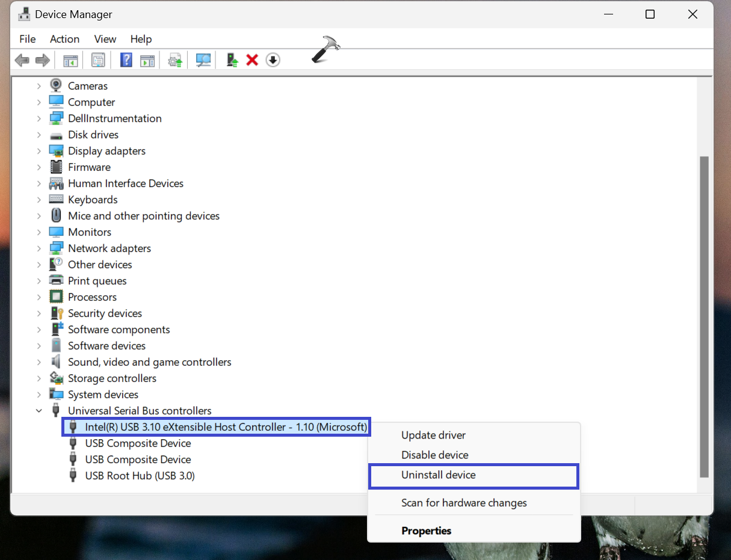Click the Disable device down-arrow icon
The width and height of the screenshot is (731, 560).
click(x=273, y=60)
